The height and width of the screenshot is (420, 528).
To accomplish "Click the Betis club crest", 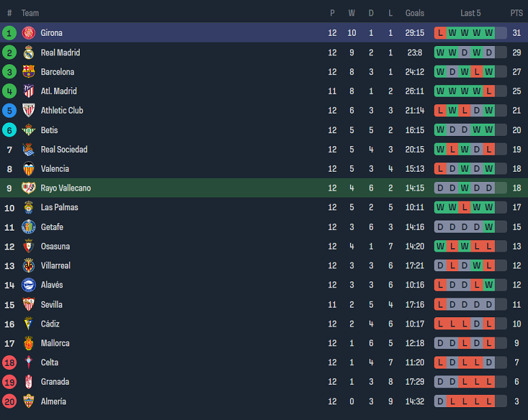I will (x=28, y=130).
